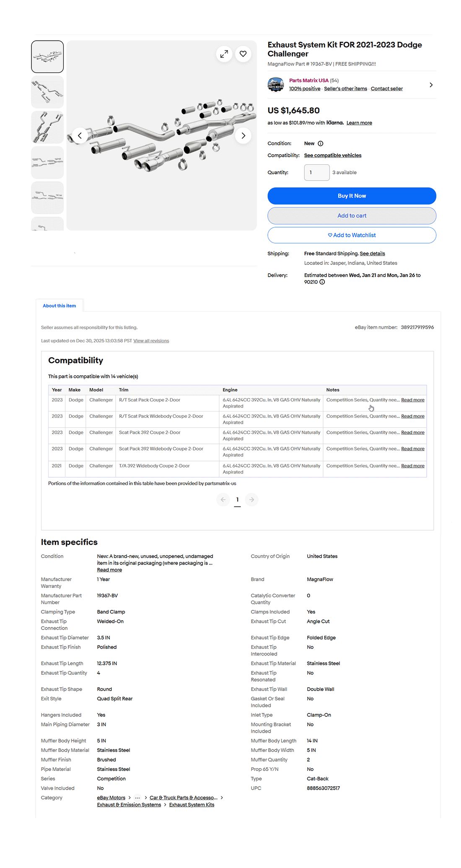Expand the product image to fullscreen
Image resolution: width=461 pixels, height=868 pixels.
[x=224, y=54]
